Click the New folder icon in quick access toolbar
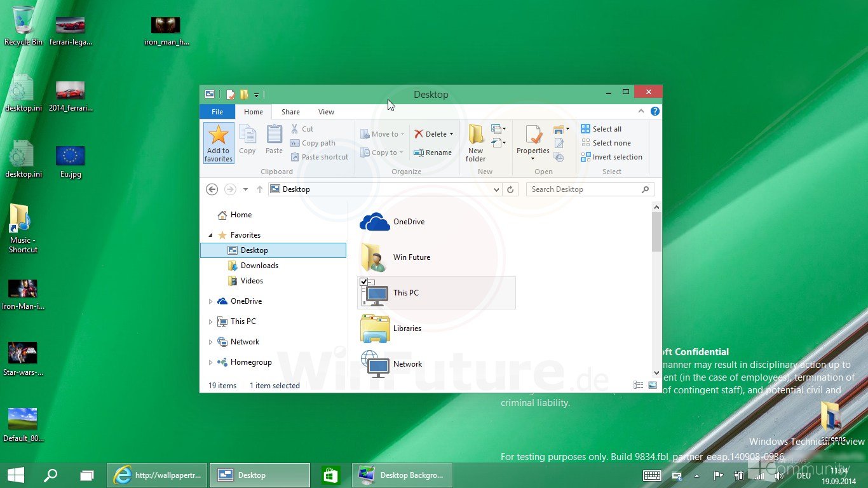 tap(244, 95)
